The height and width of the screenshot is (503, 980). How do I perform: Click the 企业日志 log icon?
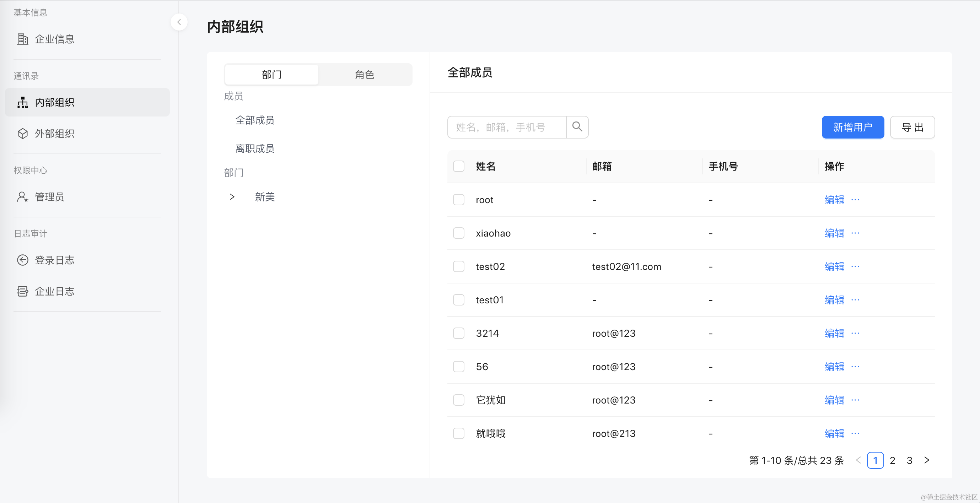coord(22,291)
